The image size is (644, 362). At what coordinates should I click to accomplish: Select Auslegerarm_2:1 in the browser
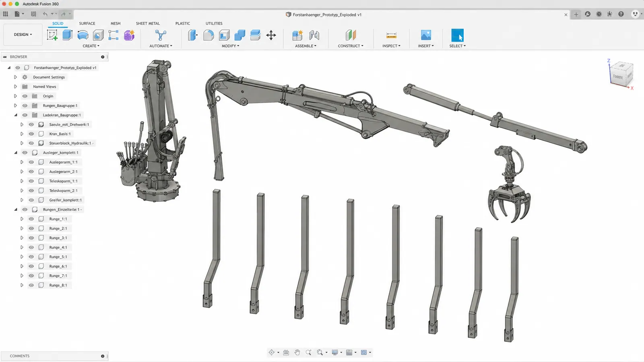point(63,172)
